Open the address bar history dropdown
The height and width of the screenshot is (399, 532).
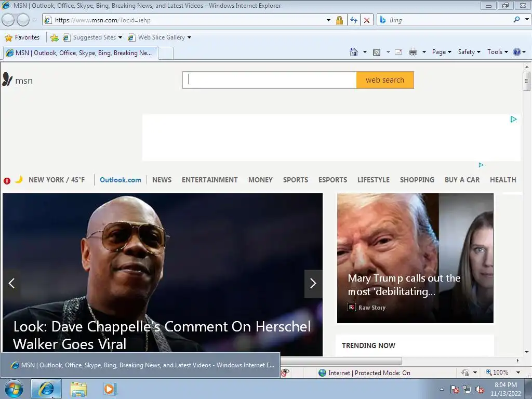(x=328, y=20)
